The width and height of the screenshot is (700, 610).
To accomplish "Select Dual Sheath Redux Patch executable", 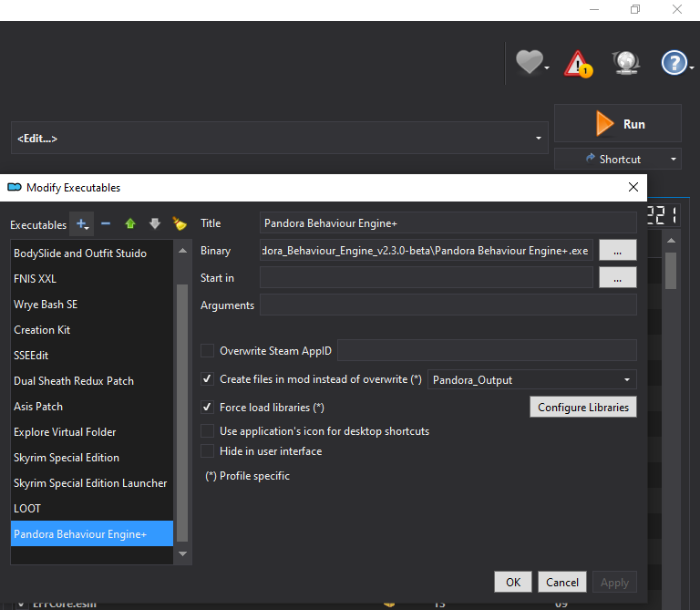I will click(x=91, y=380).
